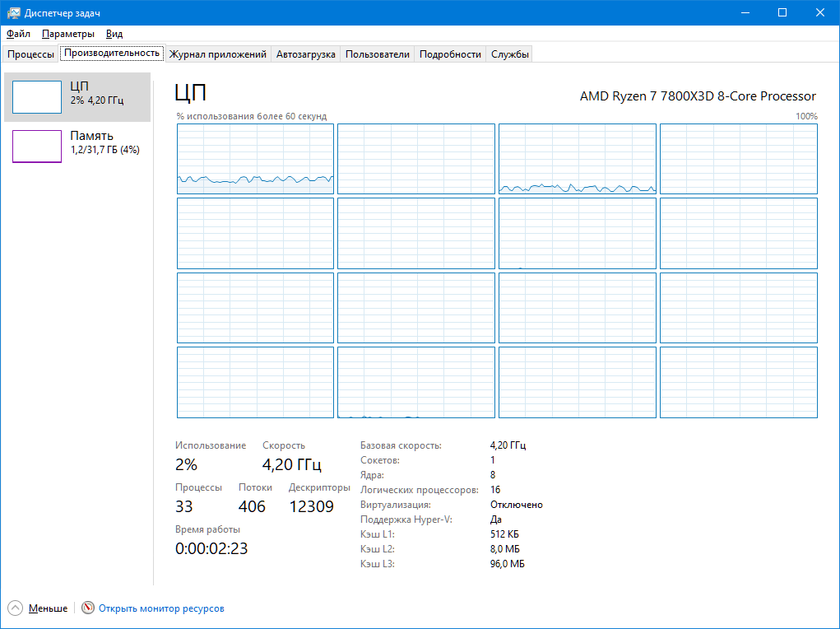Select the ЦП mini graph thumbnail
The height and width of the screenshot is (629, 840).
click(37, 97)
